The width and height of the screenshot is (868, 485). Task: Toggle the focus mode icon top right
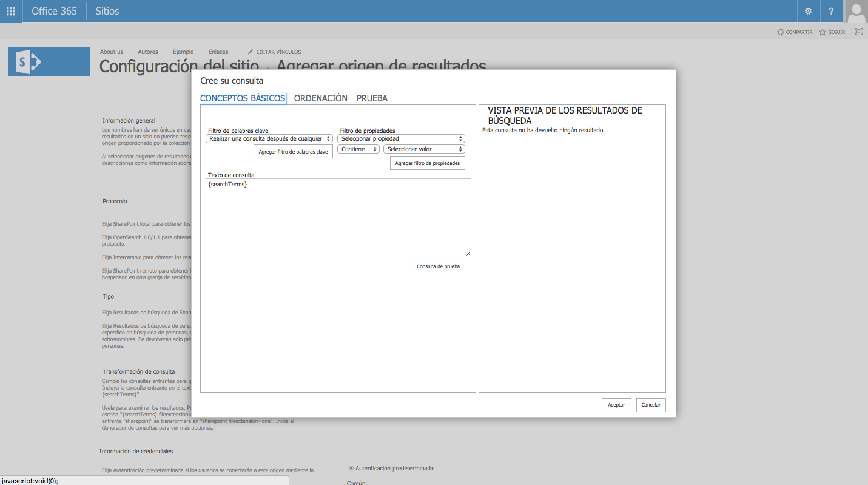click(858, 31)
